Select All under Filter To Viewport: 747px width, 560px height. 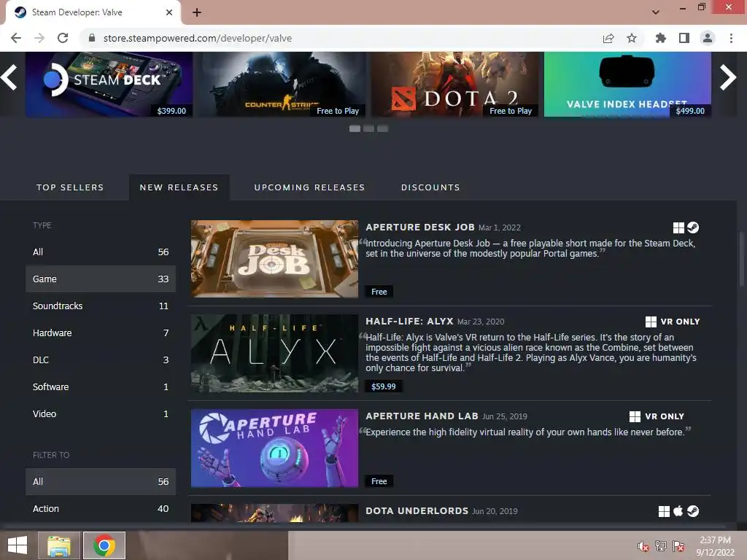101,481
